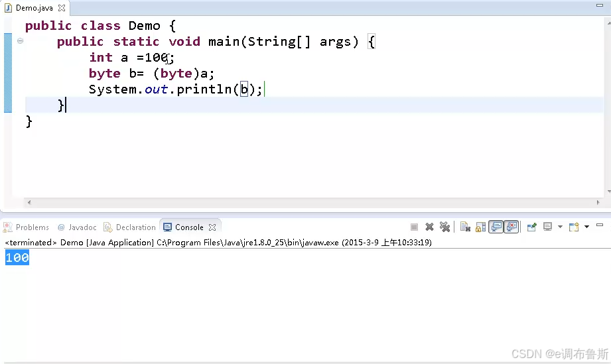Click the Display Selected Console icon
This screenshot has height=364, width=611.
click(x=547, y=227)
